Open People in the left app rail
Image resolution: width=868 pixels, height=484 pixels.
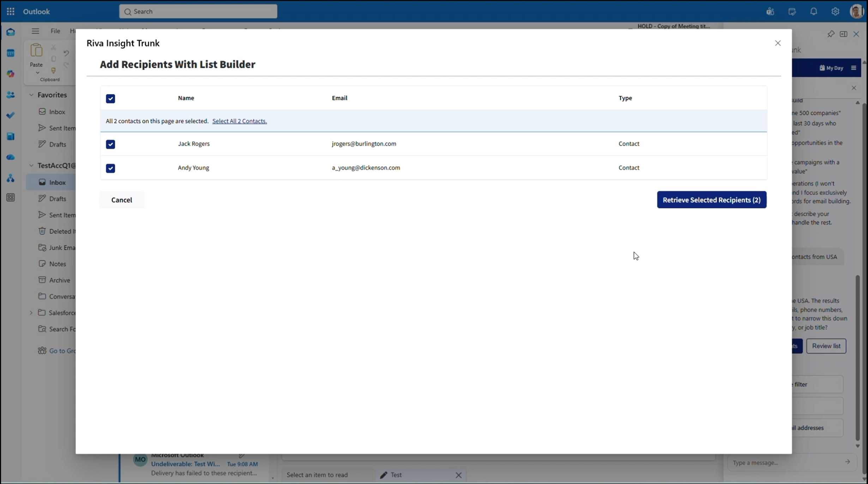click(11, 95)
